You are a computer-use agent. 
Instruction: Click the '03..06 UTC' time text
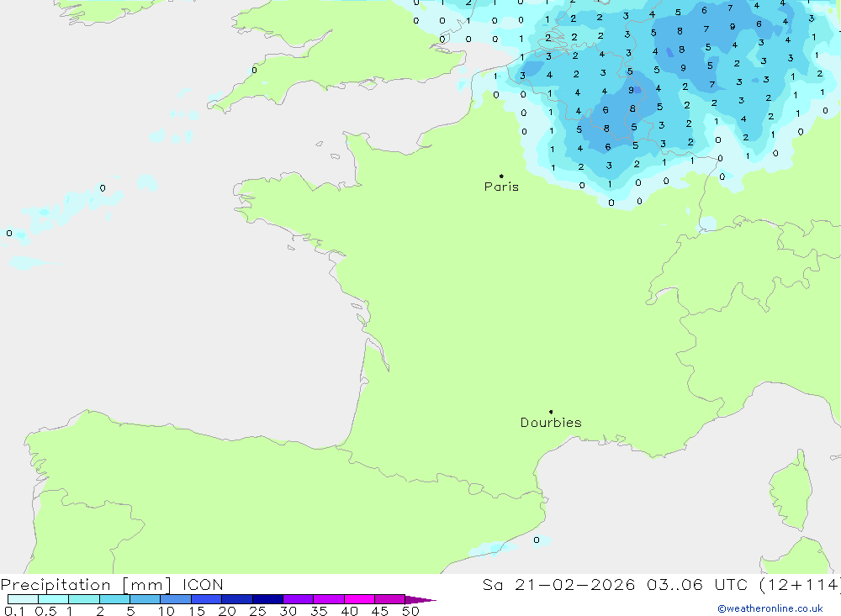697,585
